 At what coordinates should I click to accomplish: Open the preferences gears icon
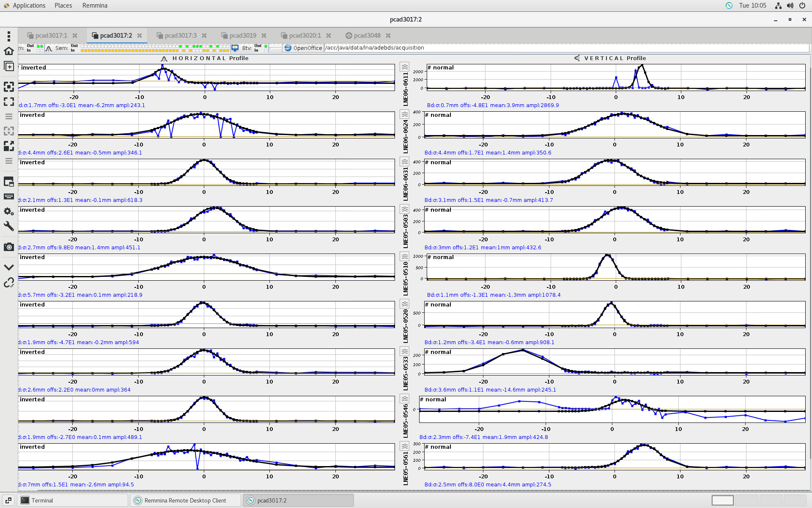8,211
